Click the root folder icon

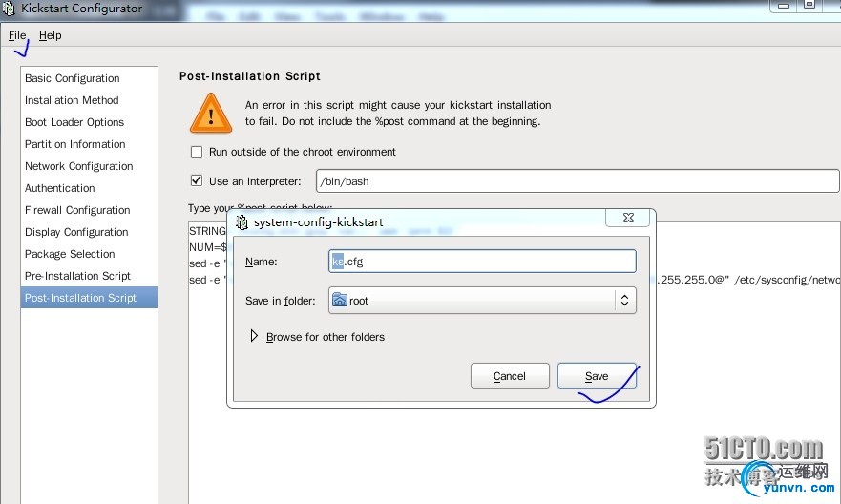340,300
